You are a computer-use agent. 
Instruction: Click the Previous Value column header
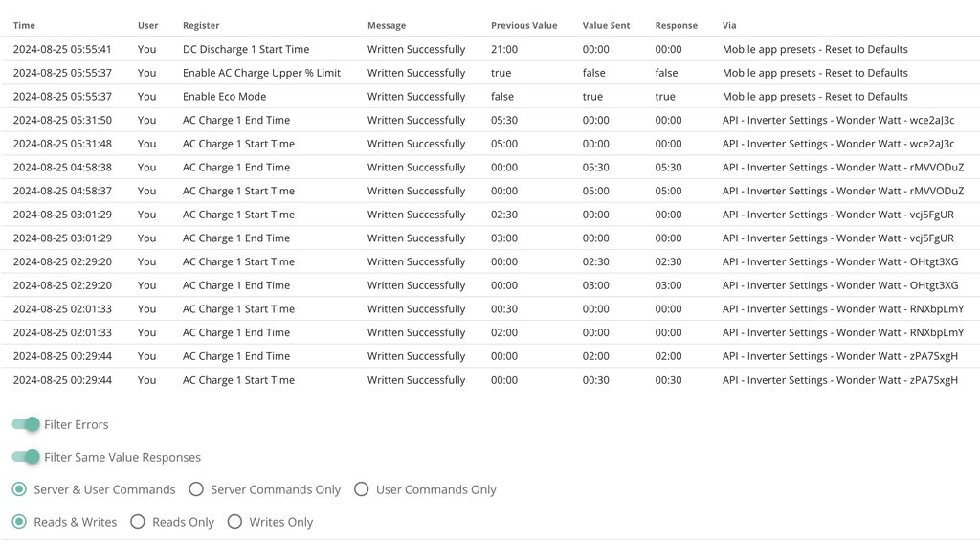523,25
